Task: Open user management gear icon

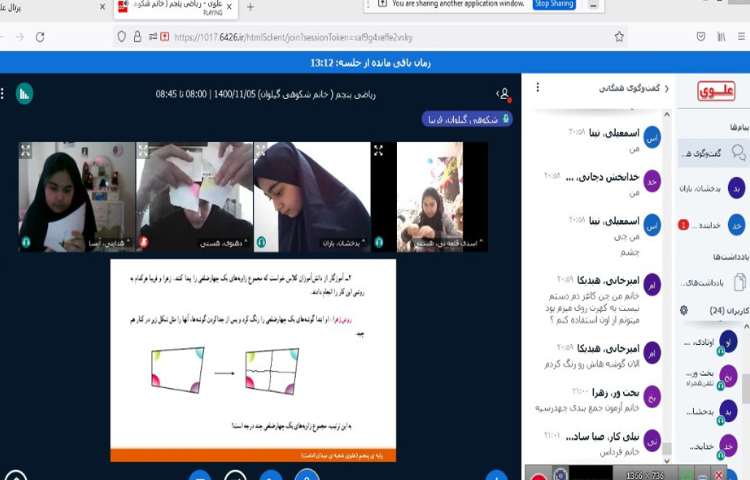Action: point(684,310)
